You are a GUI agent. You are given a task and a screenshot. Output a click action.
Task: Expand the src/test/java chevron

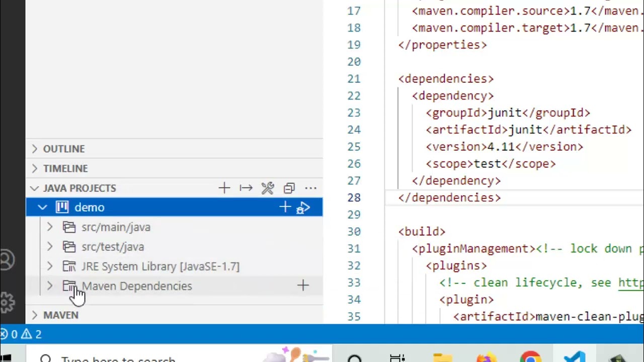tap(50, 246)
